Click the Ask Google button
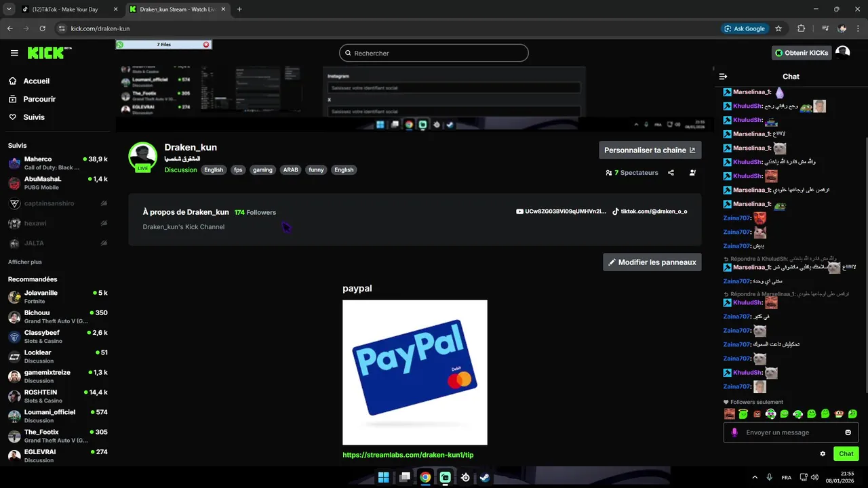This screenshot has width=868, height=488. click(745, 28)
